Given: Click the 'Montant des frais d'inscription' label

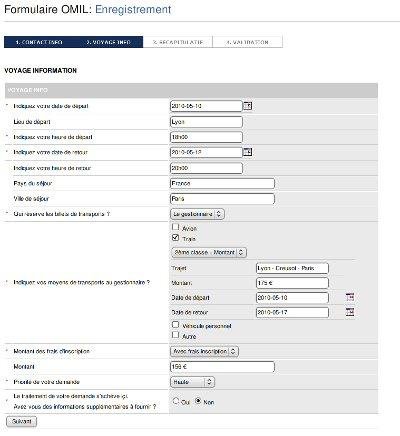Looking at the screenshot, I should 51,351.
